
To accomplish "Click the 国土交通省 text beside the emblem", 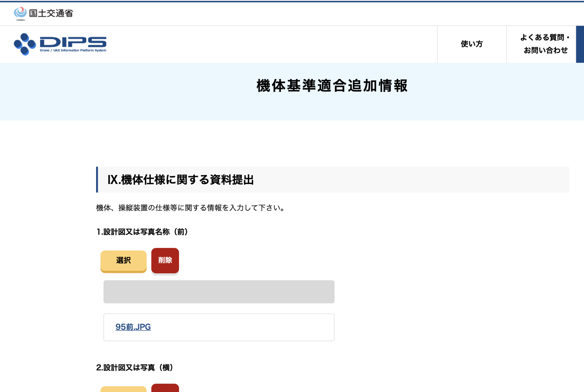I will click(x=51, y=13).
